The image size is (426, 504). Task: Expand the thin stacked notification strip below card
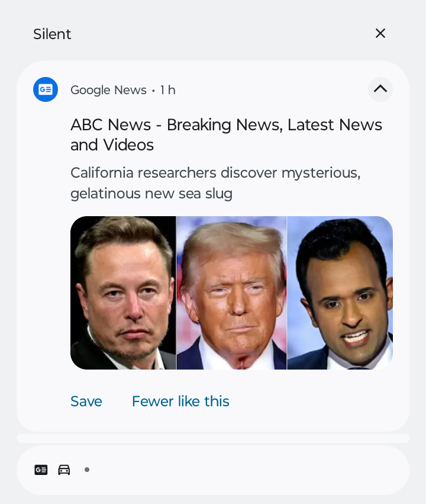pyautogui.click(x=213, y=438)
